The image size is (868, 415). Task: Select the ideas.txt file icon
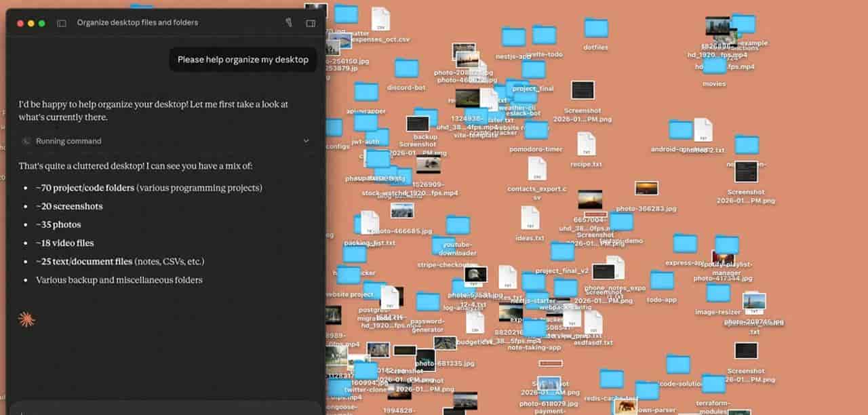(530, 218)
